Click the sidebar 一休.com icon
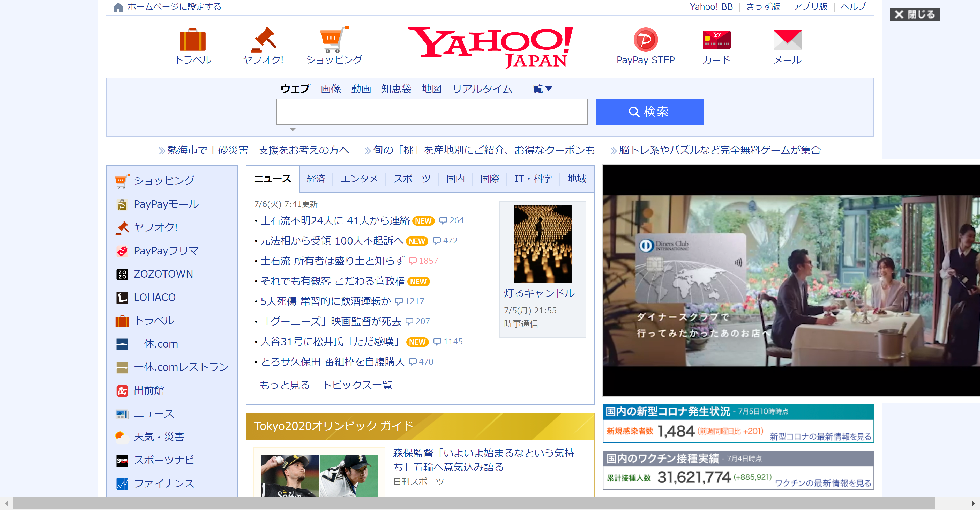The height and width of the screenshot is (510, 980). pyautogui.click(x=122, y=344)
